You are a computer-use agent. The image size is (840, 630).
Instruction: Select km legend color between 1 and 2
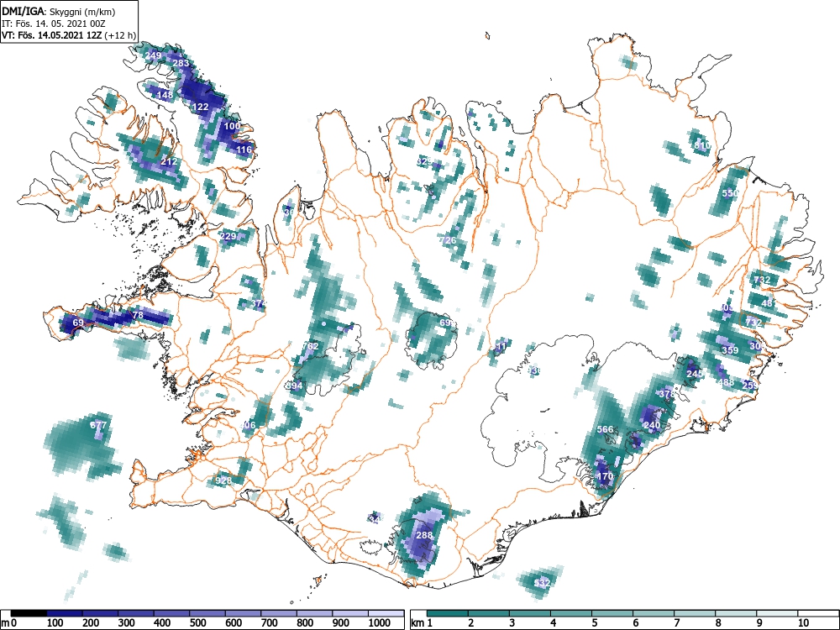(x=448, y=613)
